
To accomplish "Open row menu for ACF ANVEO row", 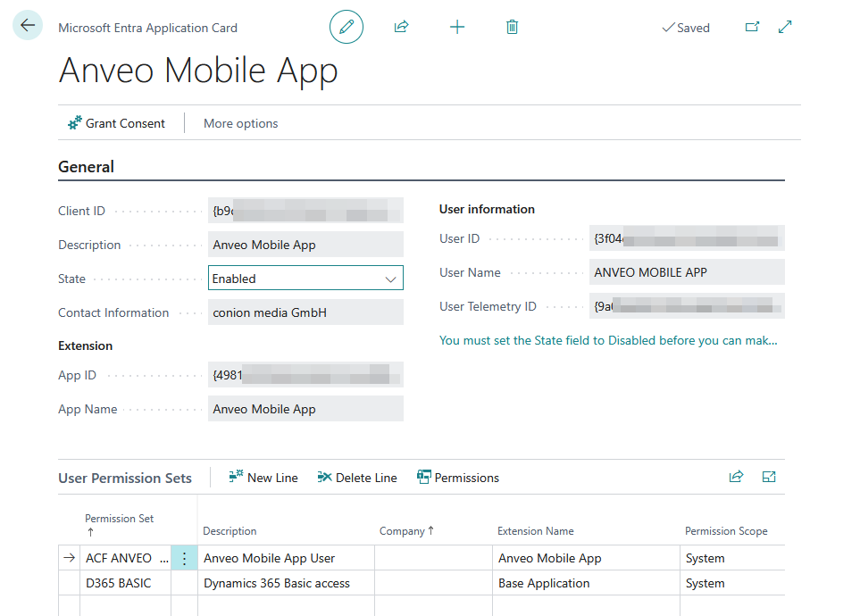I will click(184, 558).
